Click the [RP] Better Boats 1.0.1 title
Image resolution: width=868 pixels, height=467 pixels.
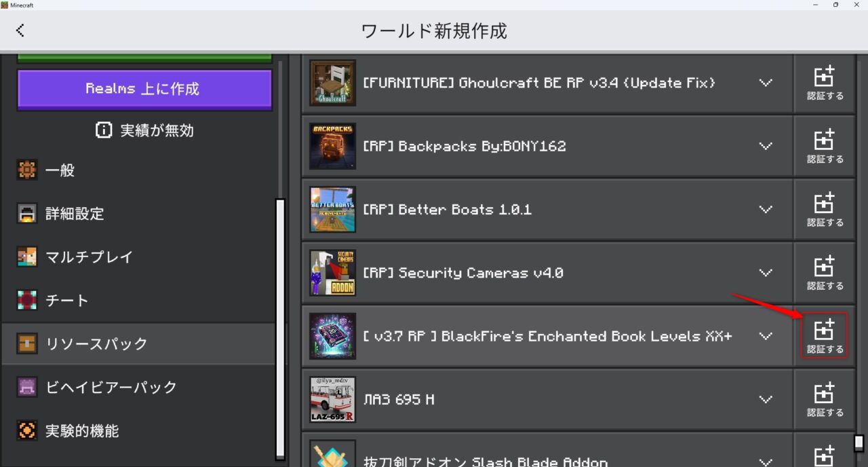[x=448, y=209]
